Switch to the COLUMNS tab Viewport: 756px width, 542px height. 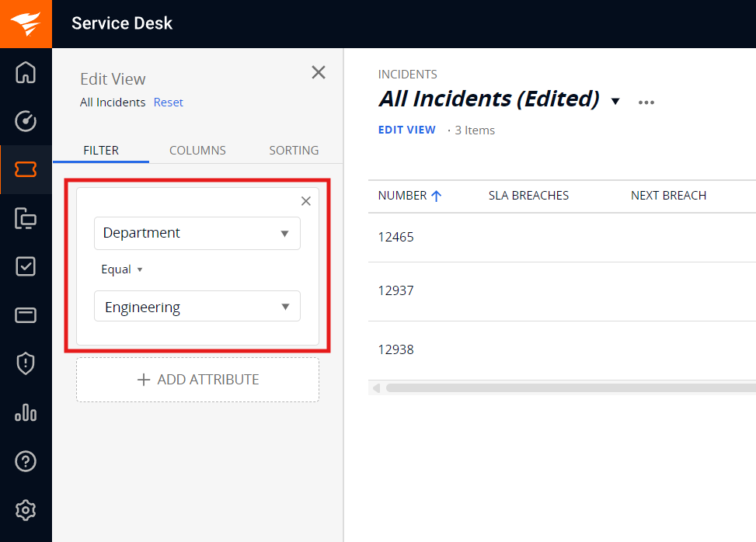[x=197, y=150]
